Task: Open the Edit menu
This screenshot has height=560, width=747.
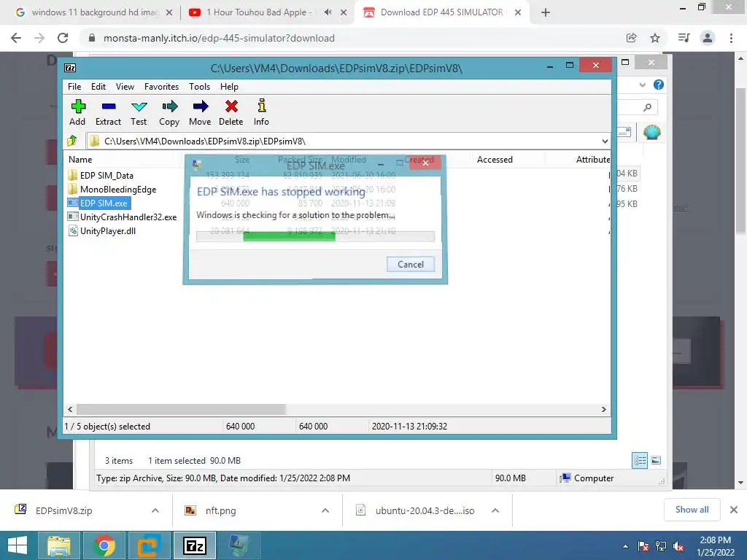Action: pyautogui.click(x=98, y=87)
